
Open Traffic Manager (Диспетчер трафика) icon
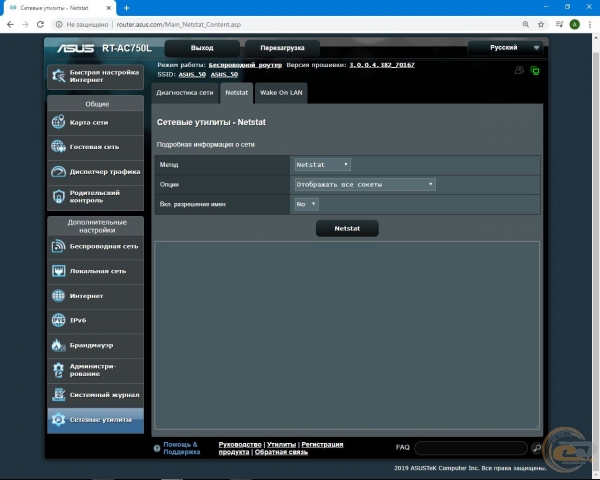tap(59, 172)
